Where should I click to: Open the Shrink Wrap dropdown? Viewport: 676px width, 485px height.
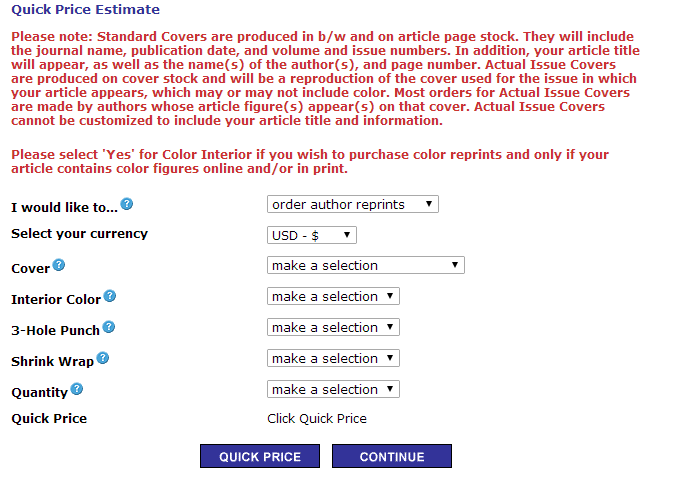point(333,359)
